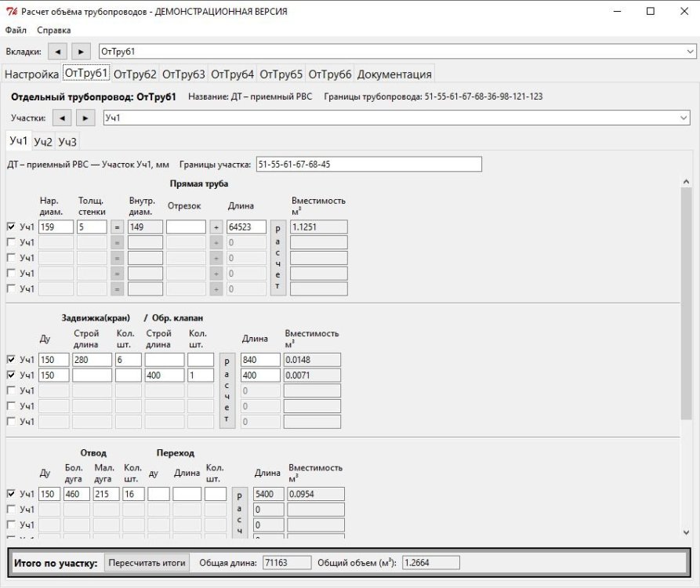This screenshot has width=700, height=588.
Task: Open the ОтТруб1 tabs dropdown list
Action: click(689, 51)
